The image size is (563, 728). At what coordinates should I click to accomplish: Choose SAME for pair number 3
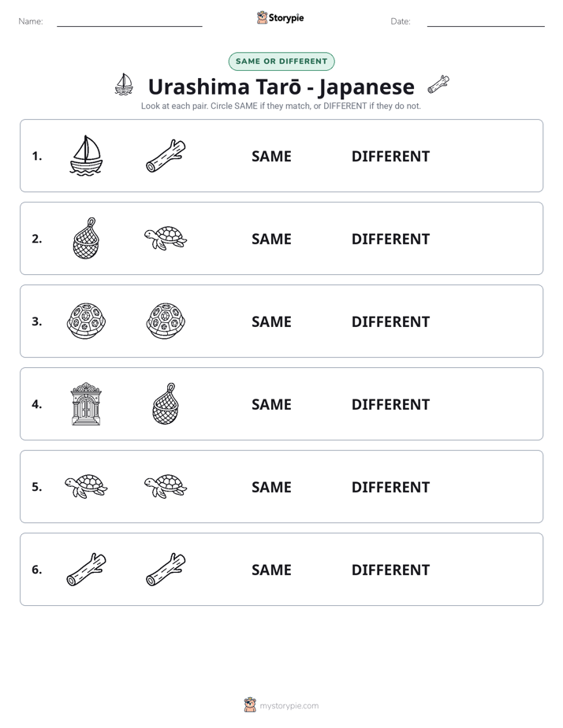pyautogui.click(x=271, y=321)
